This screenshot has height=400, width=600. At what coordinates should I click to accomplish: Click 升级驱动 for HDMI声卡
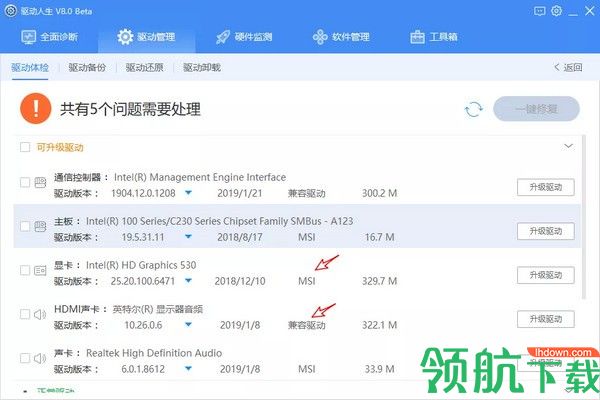click(x=546, y=319)
